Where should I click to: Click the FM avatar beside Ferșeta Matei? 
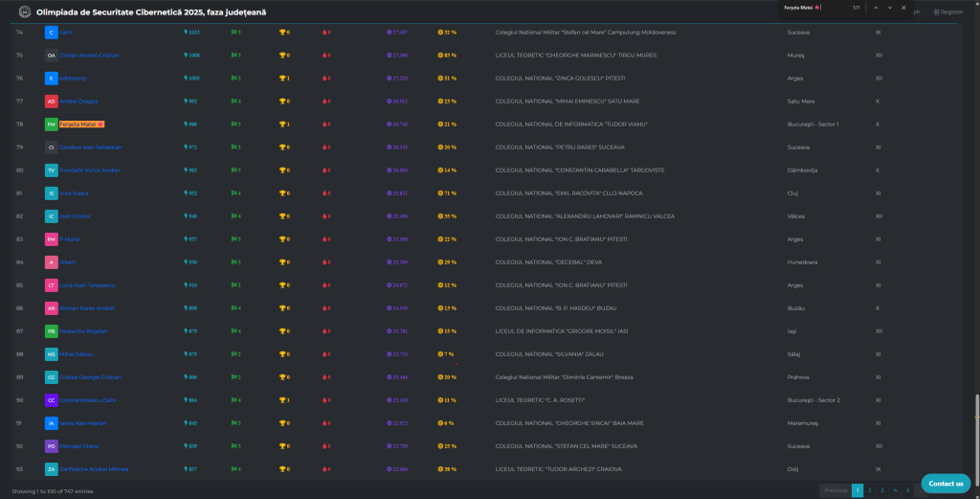(x=51, y=125)
